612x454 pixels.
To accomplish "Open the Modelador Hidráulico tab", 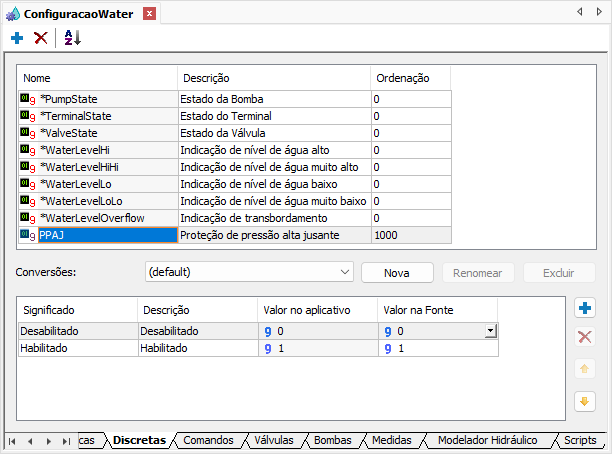I will pyautogui.click(x=487, y=440).
